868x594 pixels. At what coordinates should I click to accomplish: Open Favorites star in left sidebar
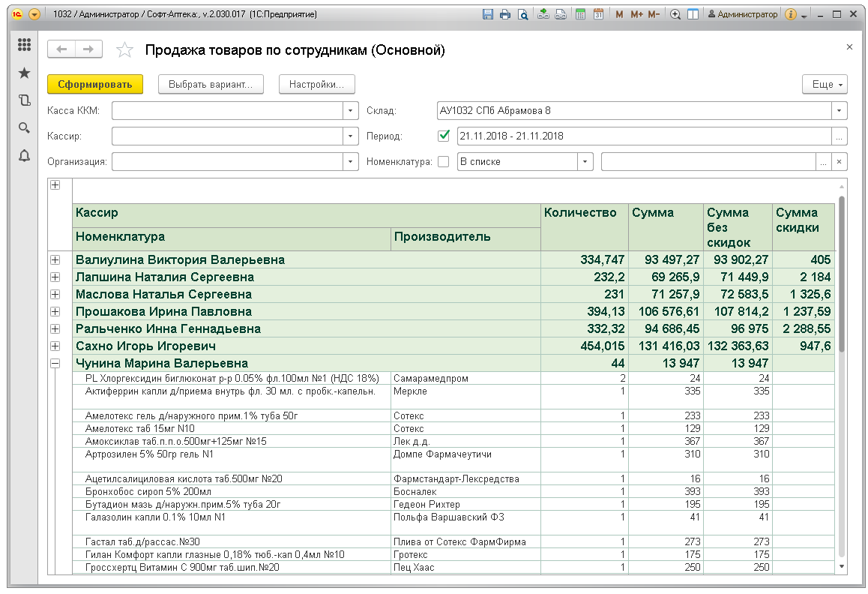point(24,73)
